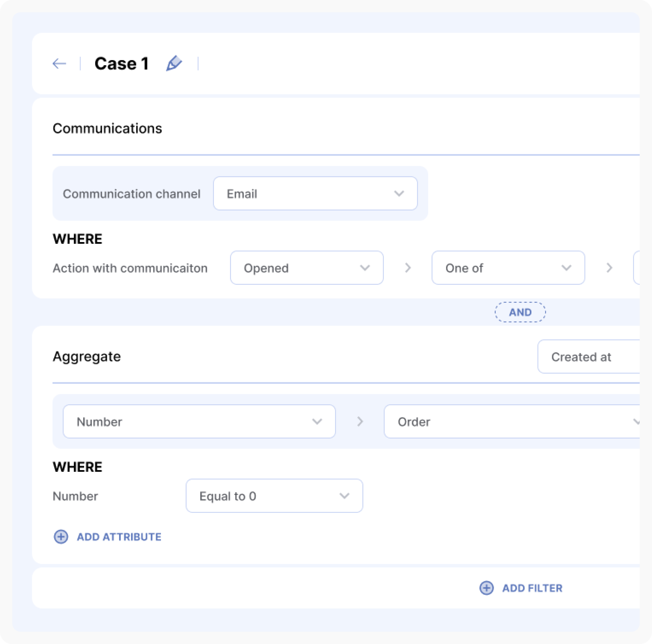Image resolution: width=652 pixels, height=644 pixels.
Task: Select the Aggregate section heading
Action: coord(87,357)
